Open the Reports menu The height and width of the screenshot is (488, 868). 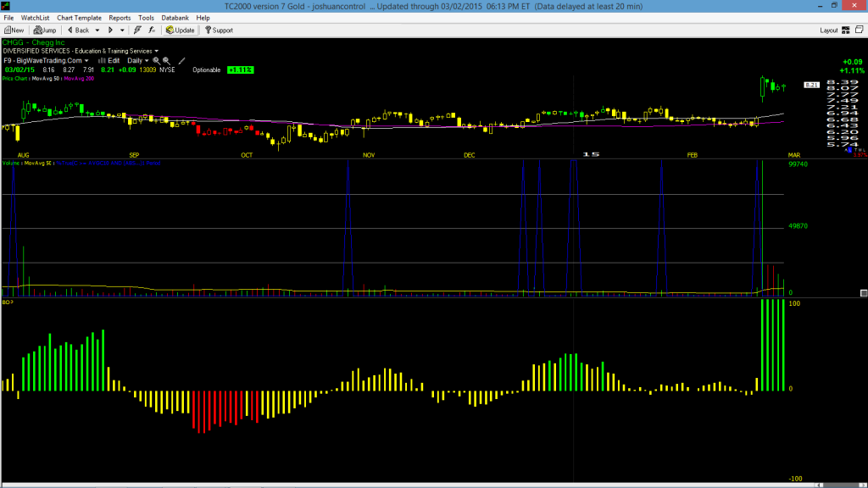coord(120,18)
